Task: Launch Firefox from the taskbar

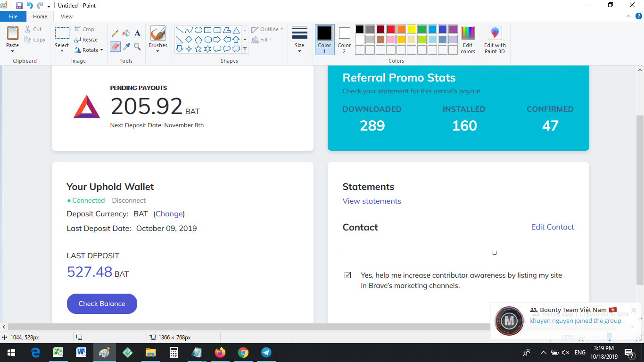Action: pos(220,353)
